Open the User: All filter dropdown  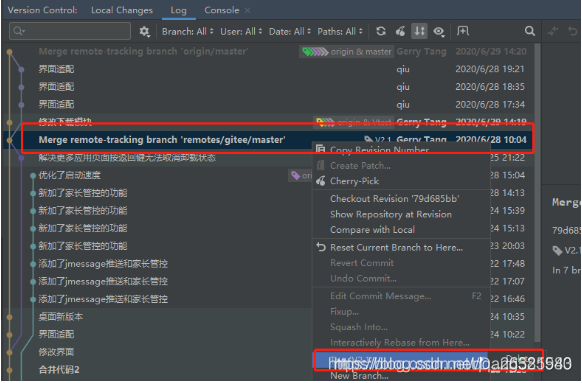pos(241,32)
